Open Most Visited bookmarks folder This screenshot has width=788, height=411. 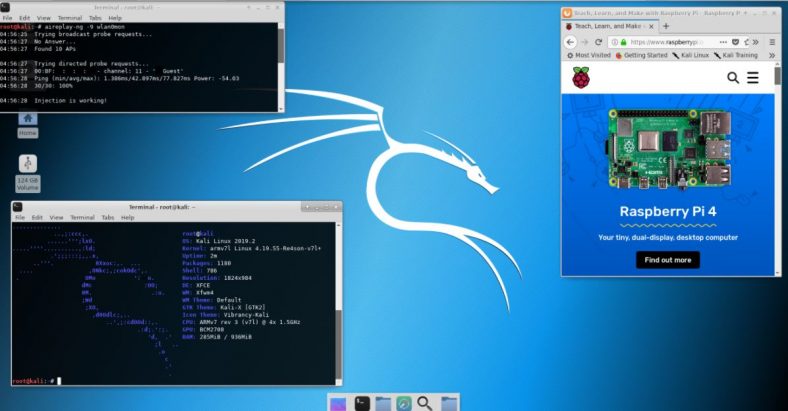(588, 55)
